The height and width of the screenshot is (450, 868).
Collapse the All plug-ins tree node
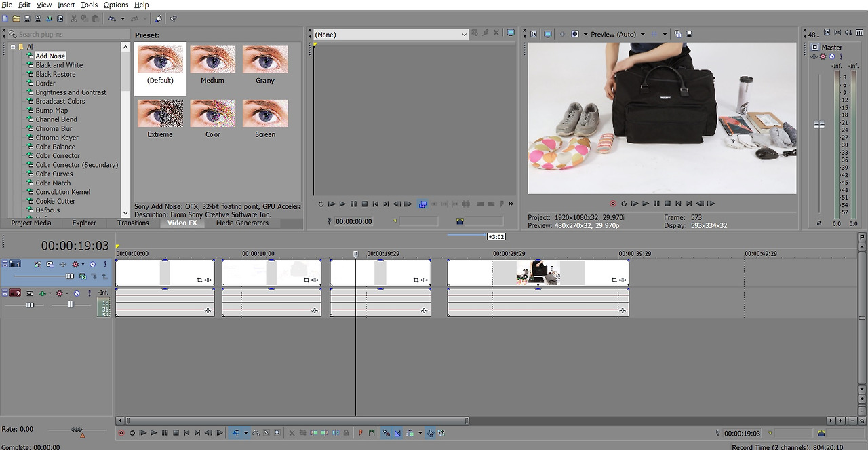[x=12, y=47]
